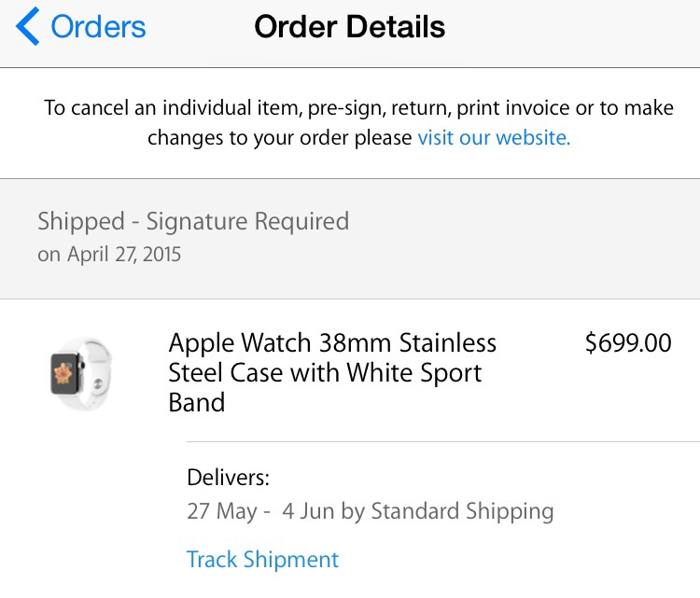Go back to Orders
This screenshot has width=700, height=598.
tap(81, 26)
